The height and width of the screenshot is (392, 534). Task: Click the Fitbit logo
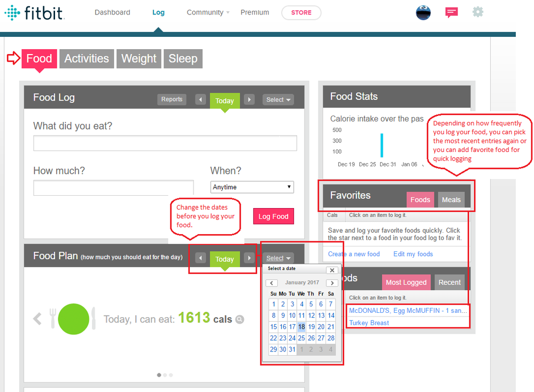click(x=35, y=12)
